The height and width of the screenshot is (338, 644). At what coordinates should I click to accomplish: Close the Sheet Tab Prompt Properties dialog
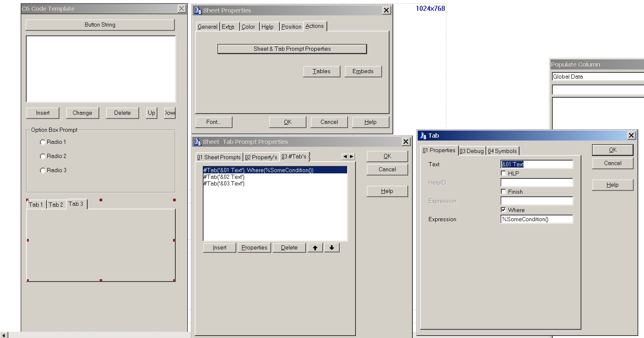coord(406,142)
